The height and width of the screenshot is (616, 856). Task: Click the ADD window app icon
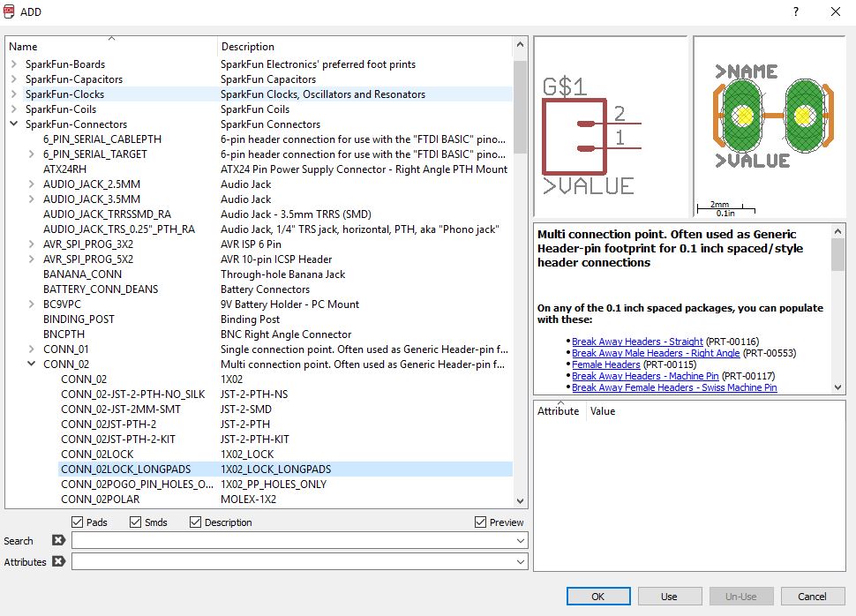(9, 11)
